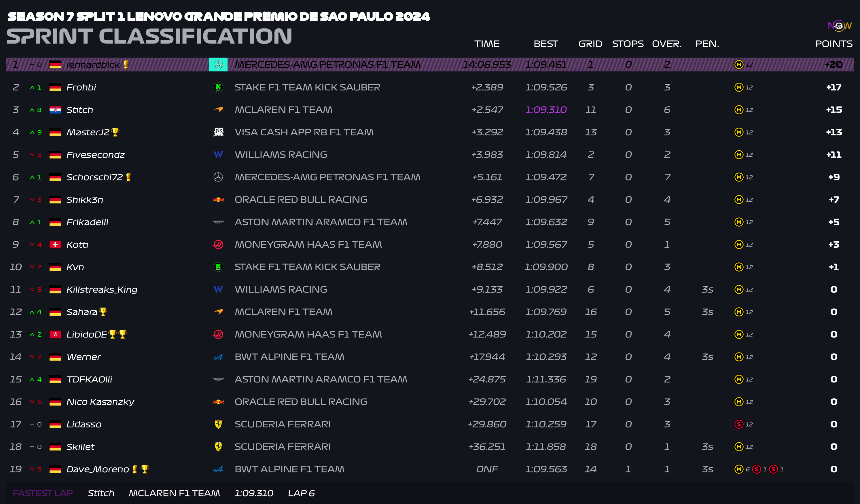
Task: Click the Williams logo in Fivesecondz's row
Action: pyautogui.click(x=218, y=155)
